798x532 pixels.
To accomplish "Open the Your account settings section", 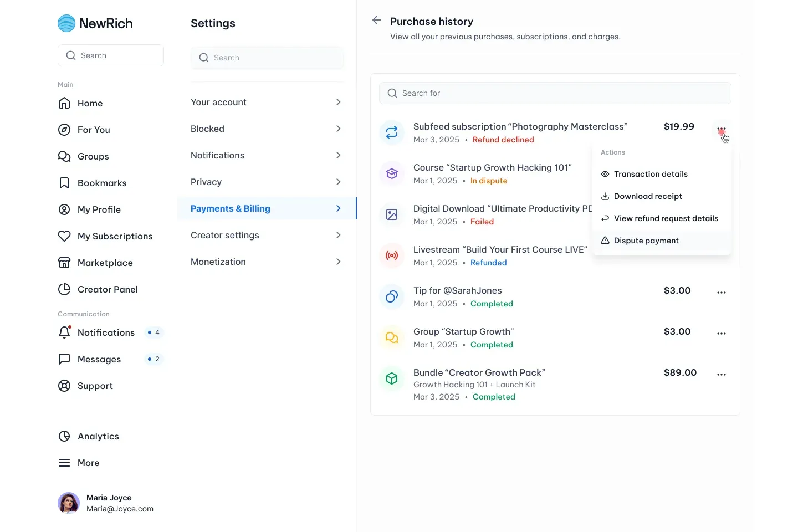I will coord(267,102).
